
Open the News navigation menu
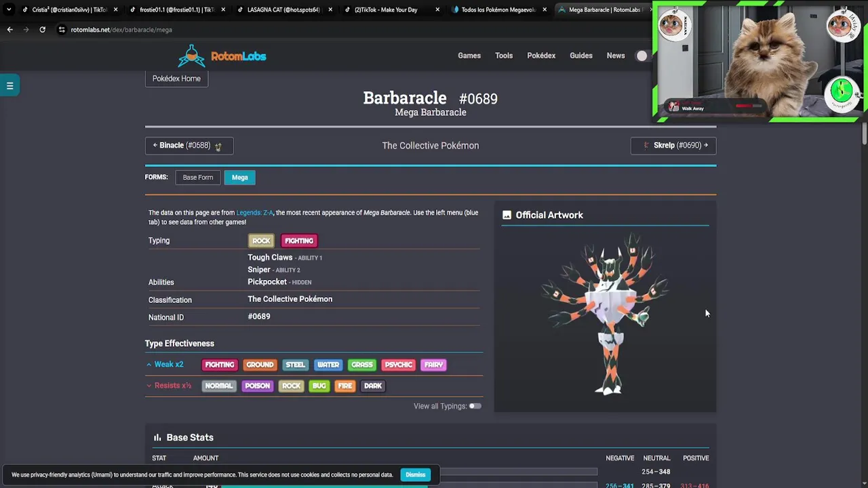tap(616, 56)
